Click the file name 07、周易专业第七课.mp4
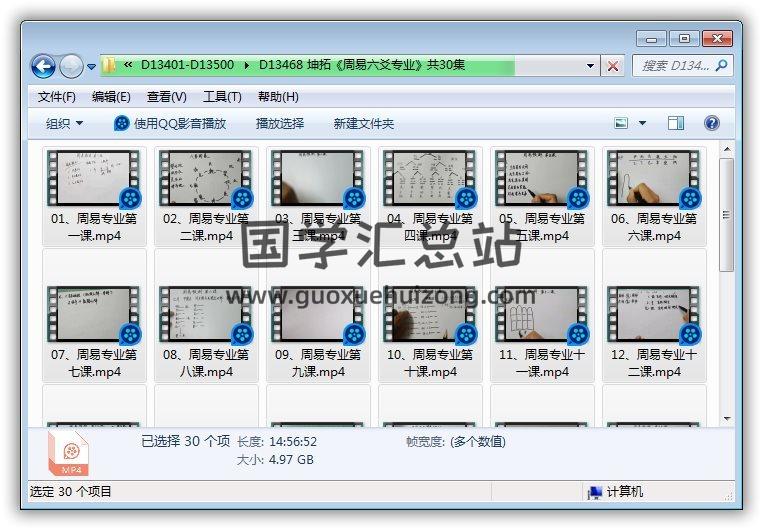This screenshot has height=530, width=763. click(x=94, y=363)
